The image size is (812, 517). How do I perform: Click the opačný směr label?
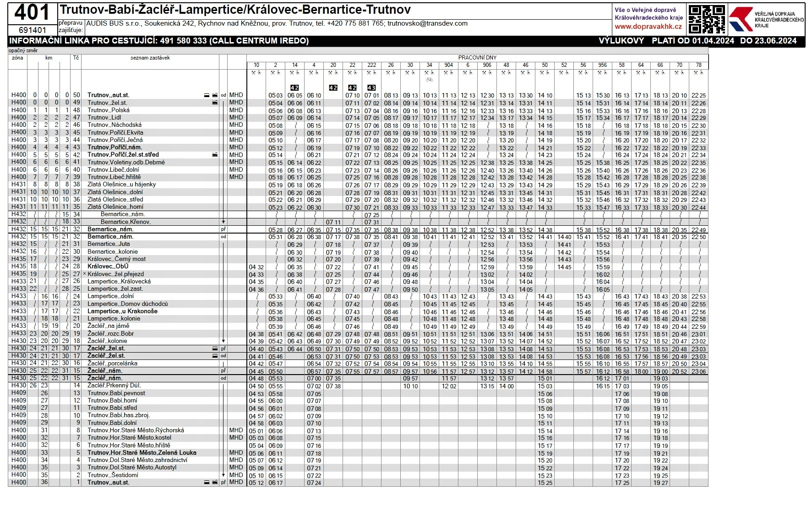tap(23, 50)
